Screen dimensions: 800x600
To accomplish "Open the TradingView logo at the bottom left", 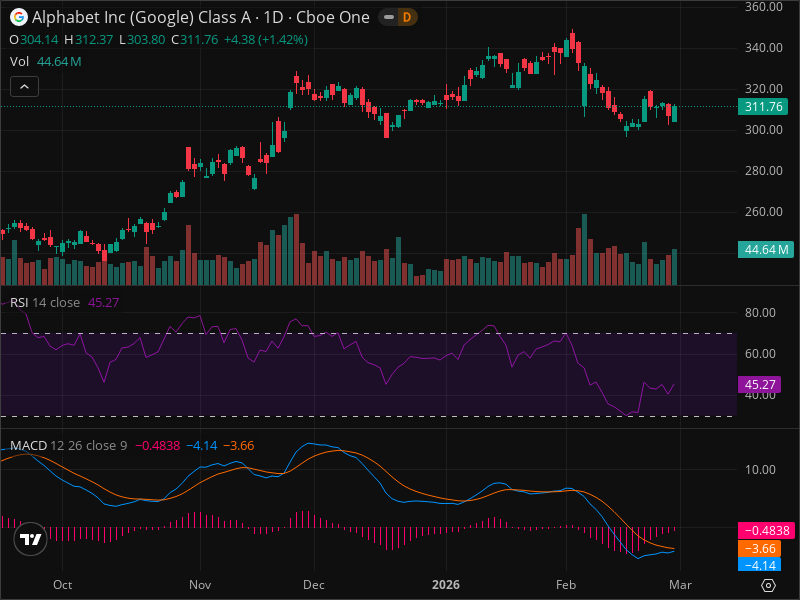I will (x=31, y=539).
